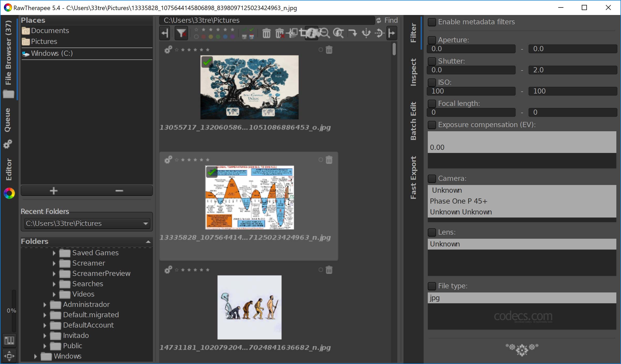Open processing gear icon on tree image thumbnail
The width and height of the screenshot is (621, 364).
[168, 49]
